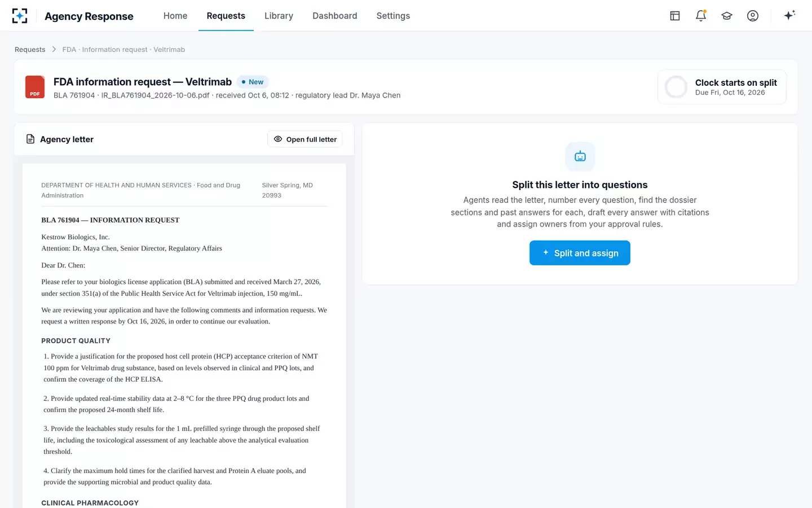
Task: Go to the Home tab
Action: [175, 16]
